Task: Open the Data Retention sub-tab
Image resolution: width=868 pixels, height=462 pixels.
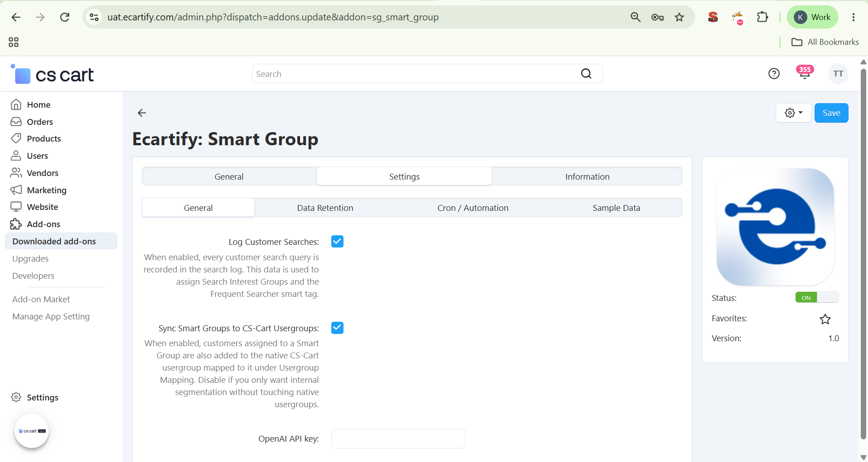Action: point(325,208)
